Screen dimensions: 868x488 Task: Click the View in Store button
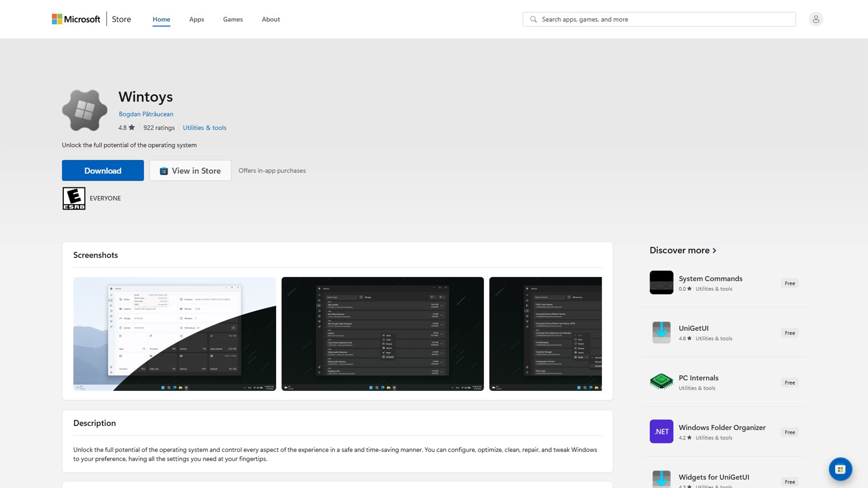190,170
